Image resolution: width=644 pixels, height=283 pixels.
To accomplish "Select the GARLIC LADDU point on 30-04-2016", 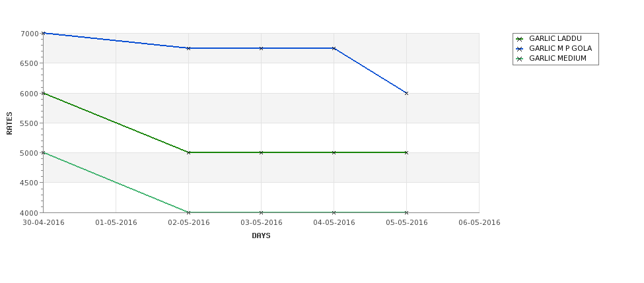I will click(x=43, y=93).
